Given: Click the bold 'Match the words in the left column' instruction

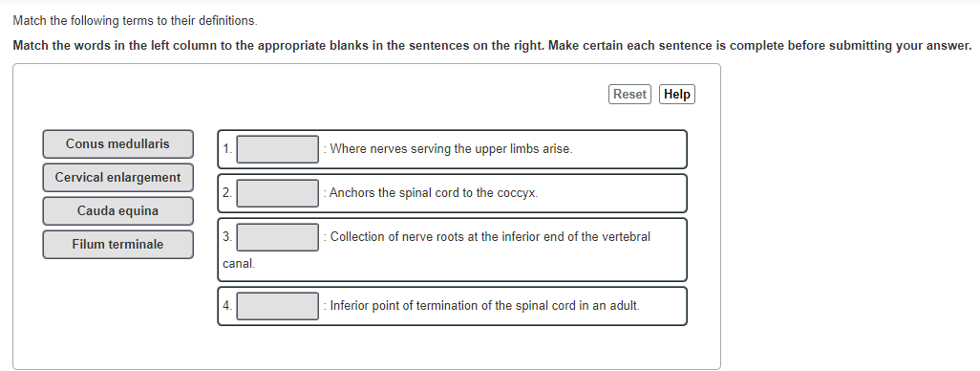Looking at the screenshot, I should pyautogui.click(x=493, y=46).
